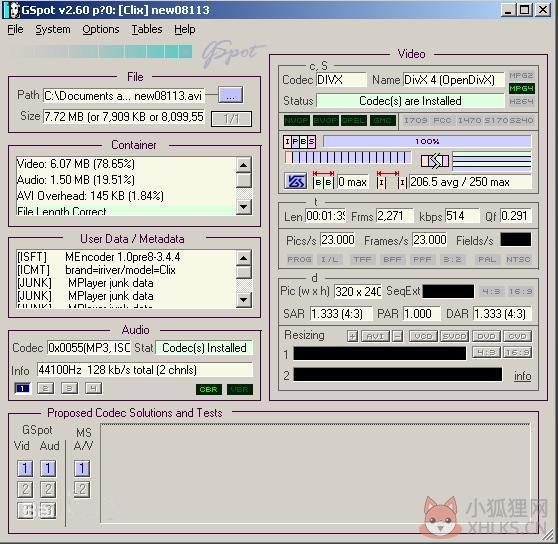The height and width of the screenshot is (544, 558).
Task: Click the I frame type icon
Action: click(x=287, y=141)
